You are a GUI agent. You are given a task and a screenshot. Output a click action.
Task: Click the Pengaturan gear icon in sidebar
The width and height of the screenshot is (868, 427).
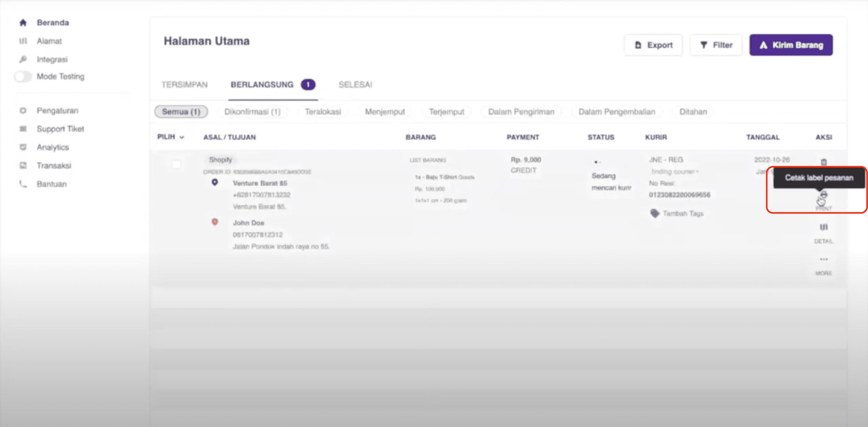click(x=23, y=111)
